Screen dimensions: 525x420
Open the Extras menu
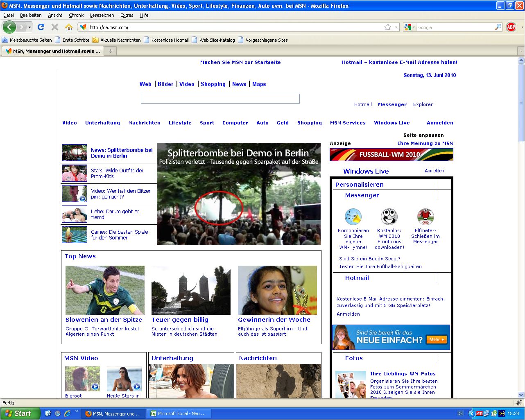127,15
